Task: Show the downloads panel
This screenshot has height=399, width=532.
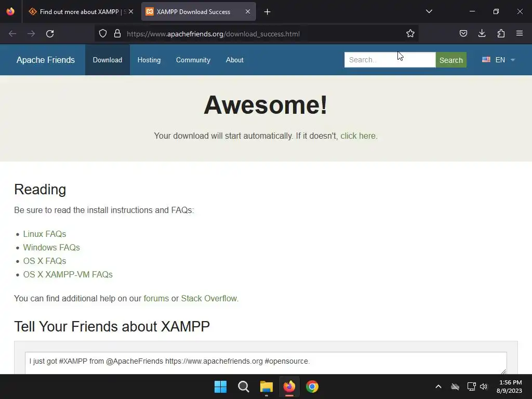Action: [x=482, y=34]
